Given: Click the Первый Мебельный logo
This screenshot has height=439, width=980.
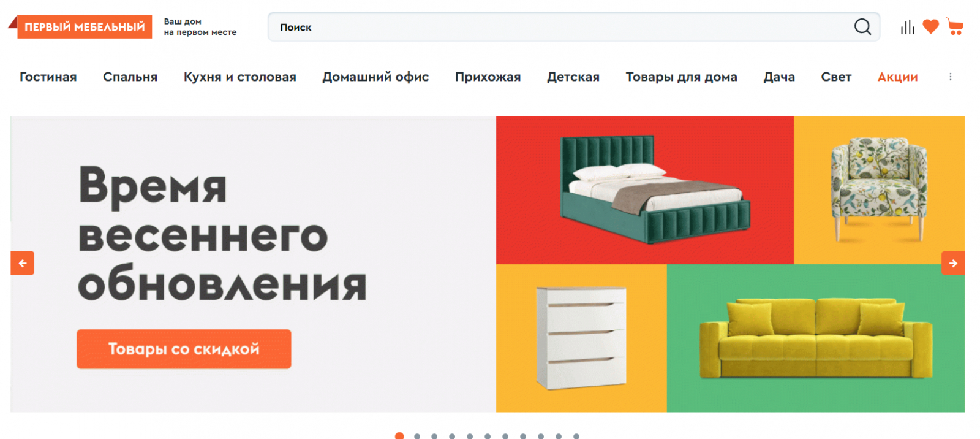Looking at the screenshot, I should [x=80, y=26].
